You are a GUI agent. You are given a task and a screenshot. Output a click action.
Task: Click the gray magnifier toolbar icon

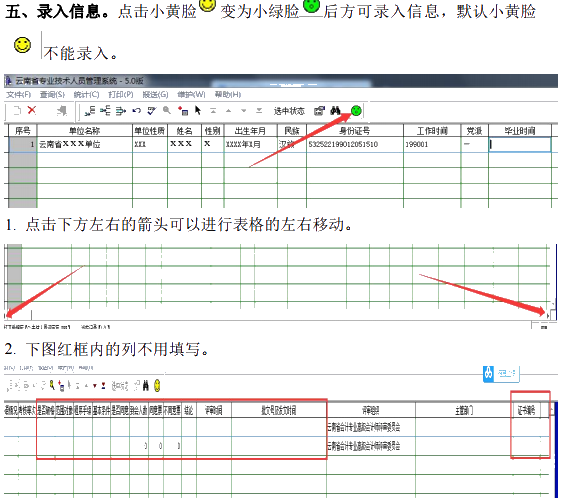tap(167, 110)
